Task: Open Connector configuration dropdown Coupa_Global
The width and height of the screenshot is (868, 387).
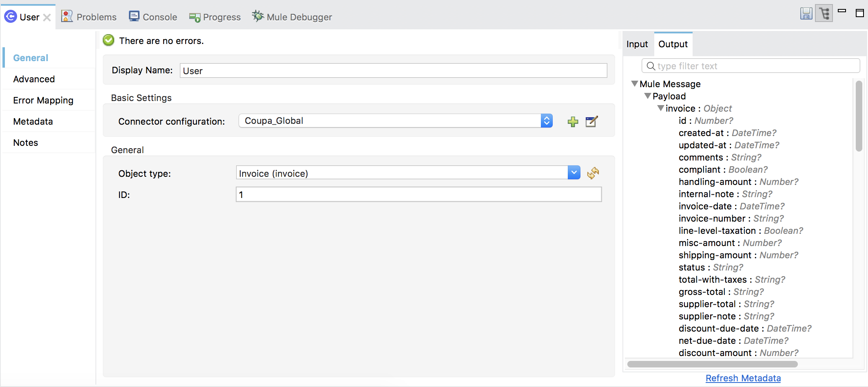Action: [396, 121]
